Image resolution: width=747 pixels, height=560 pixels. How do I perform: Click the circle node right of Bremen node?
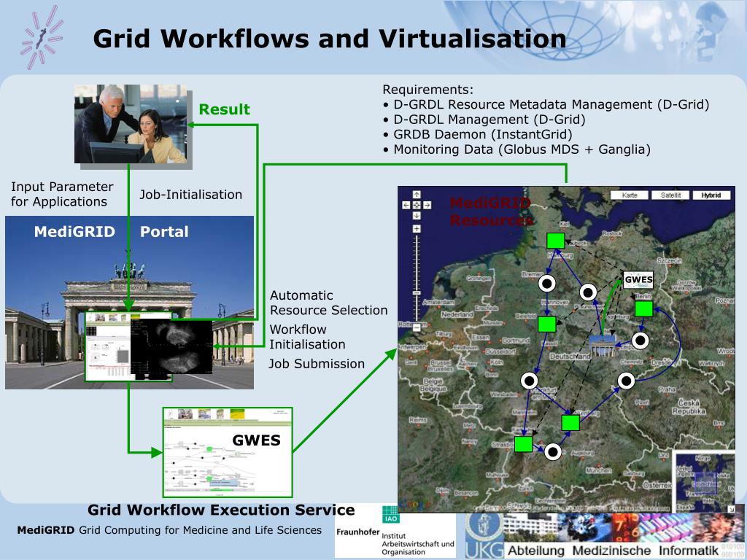tap(589, 292)
